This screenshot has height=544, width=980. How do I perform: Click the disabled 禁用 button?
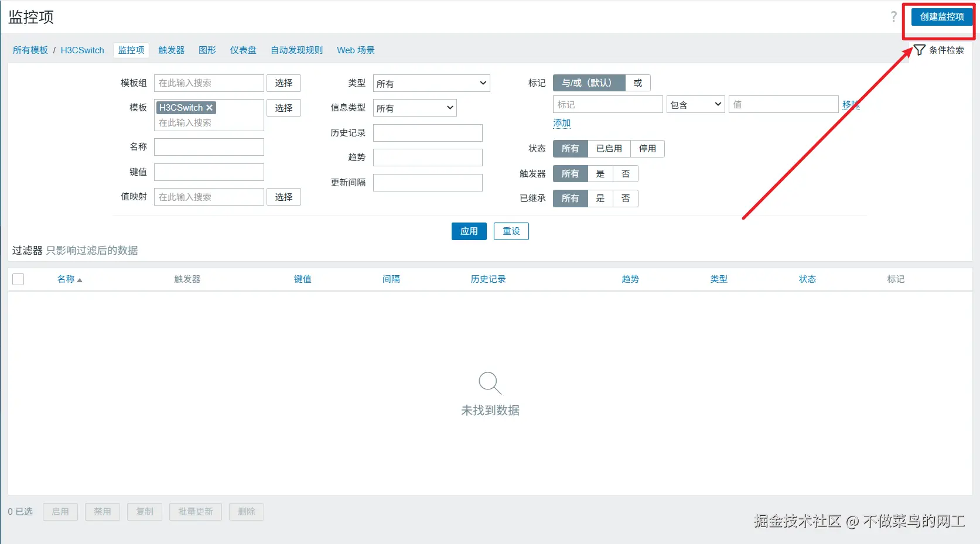click(x=103, y=512)
